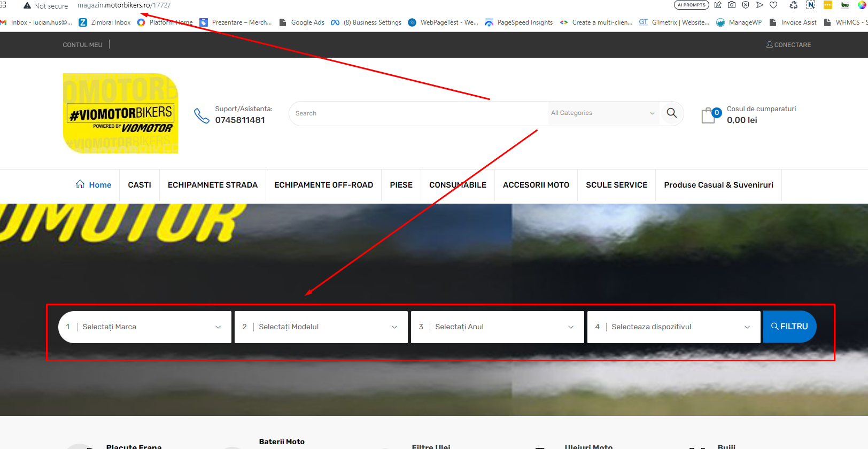Screen dimensions: 868x449
Task: Click the magnifying glass search button
Action: [672, 113]
